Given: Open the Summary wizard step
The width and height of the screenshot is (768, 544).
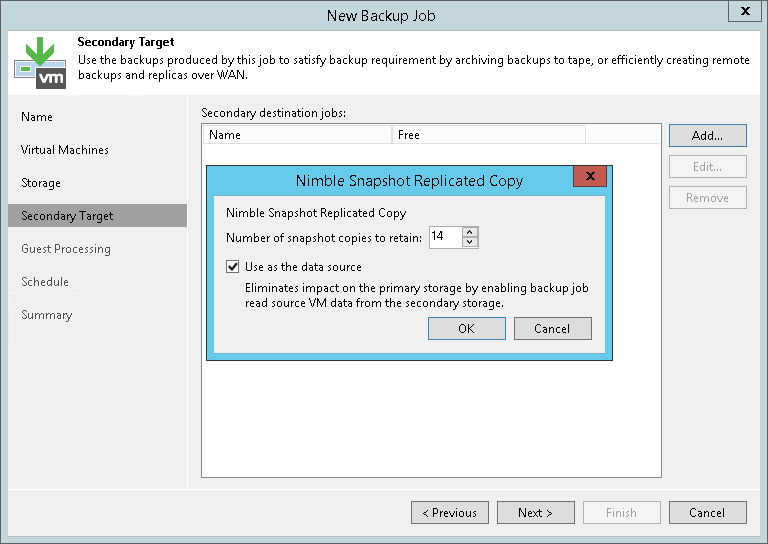Looking at the screenshot, I should click(x=47, y=315).
